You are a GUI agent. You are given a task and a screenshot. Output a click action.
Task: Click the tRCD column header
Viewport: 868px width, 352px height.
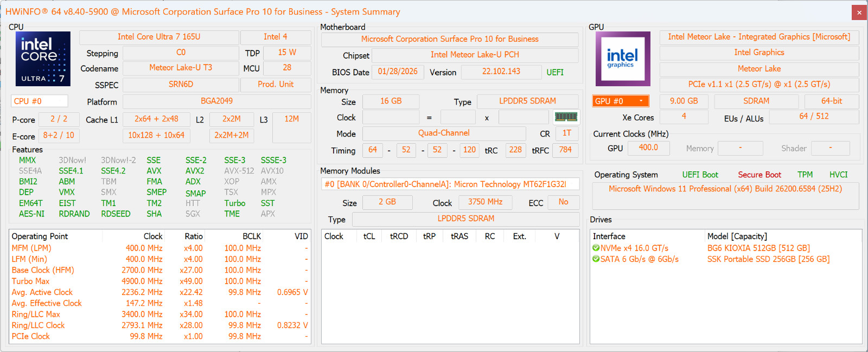pyautogui.click(x=399, y=236)
